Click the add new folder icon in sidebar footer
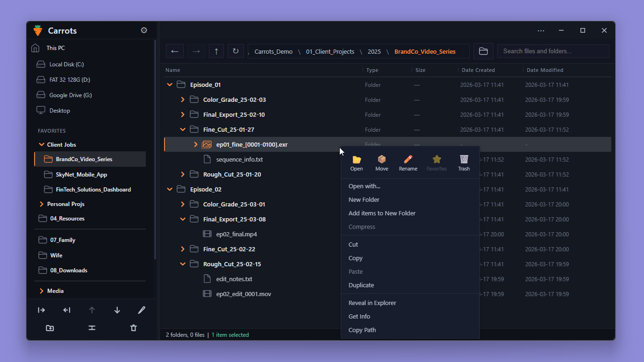The width and height of the screenshot is (644, 362). coord(50,328)
